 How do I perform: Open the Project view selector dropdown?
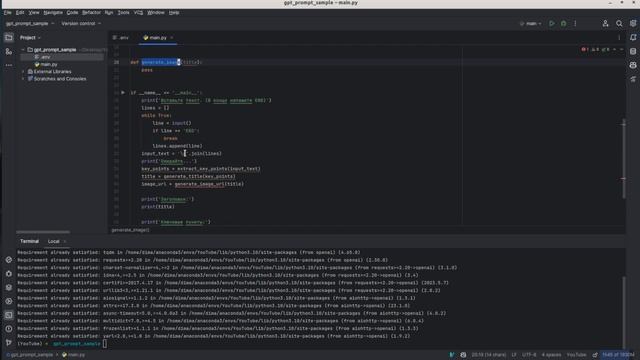30,38
